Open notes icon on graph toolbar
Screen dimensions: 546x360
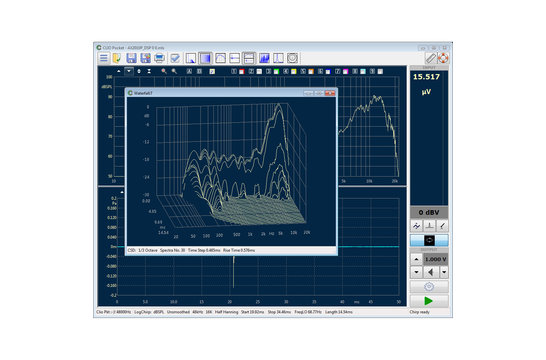[212, 71]
